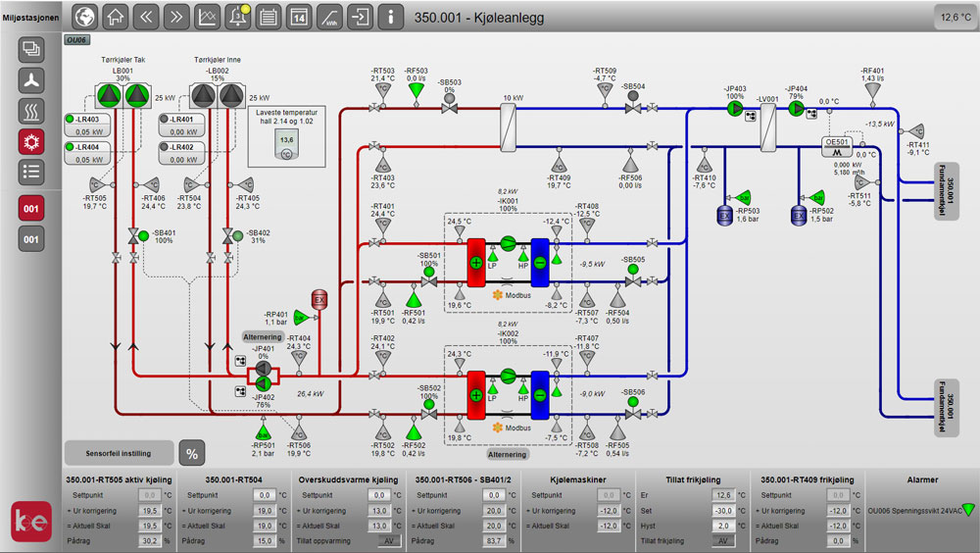980x553 pixels.
Task: Click the JP403 pump symbol
Action: [735, 109]
